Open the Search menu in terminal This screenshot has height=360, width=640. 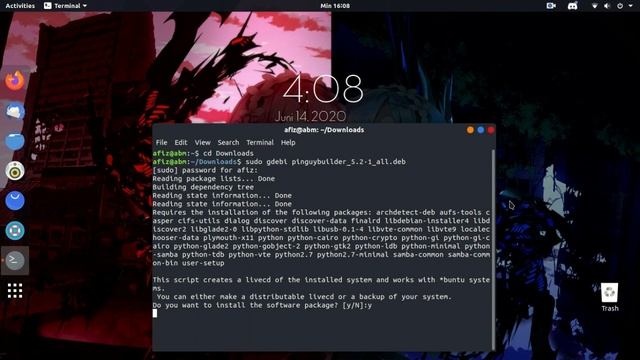point(228,142)
